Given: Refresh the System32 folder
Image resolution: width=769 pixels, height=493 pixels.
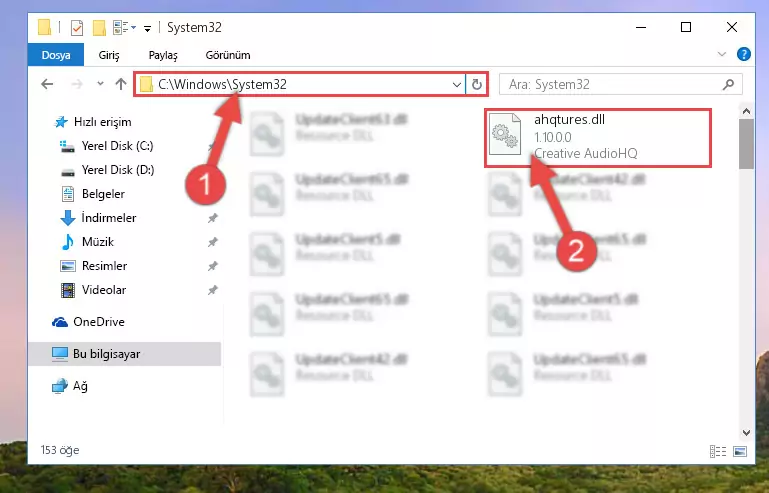Looking at the screenshot, I should [476, 84].
